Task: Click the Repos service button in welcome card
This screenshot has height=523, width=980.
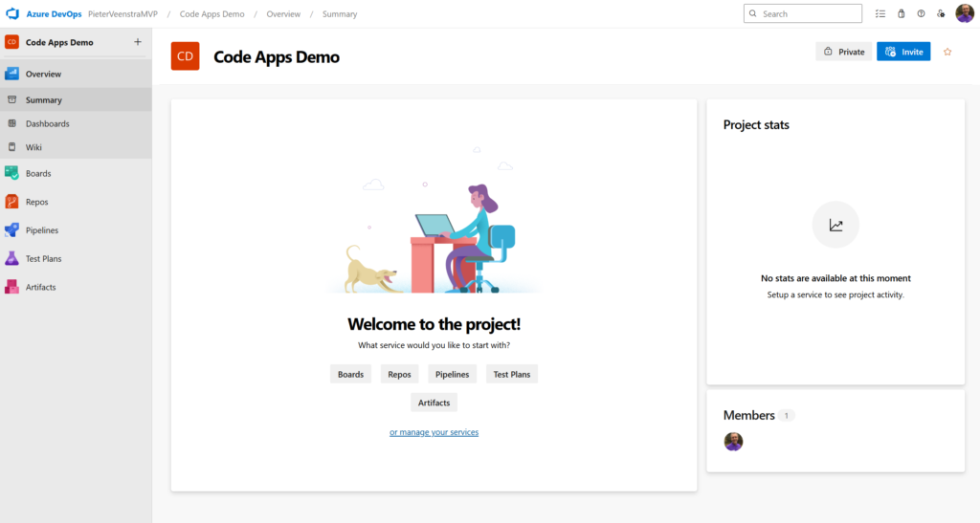Action: (x=399, y=375)
